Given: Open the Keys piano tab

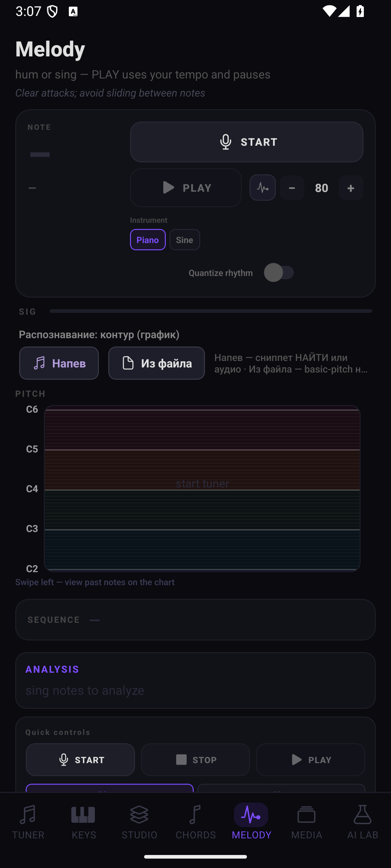Looking at the screenshot, I should click(84, 822).
